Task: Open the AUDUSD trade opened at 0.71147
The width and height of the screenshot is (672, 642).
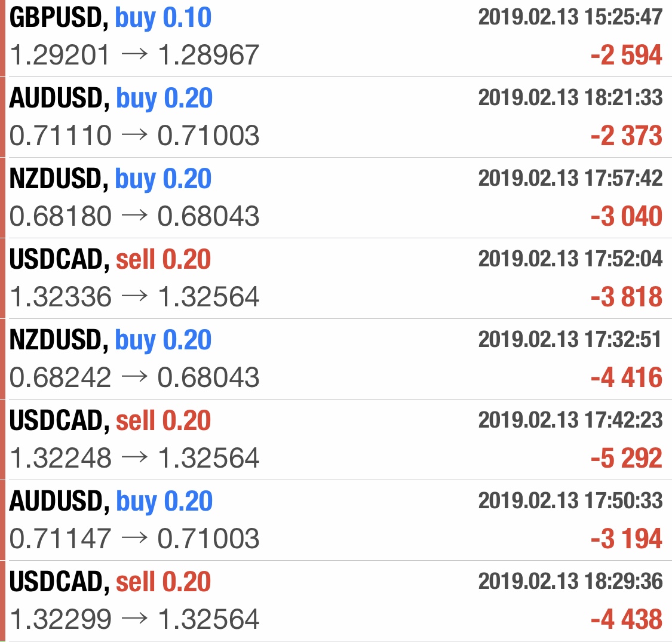Action: 111,502
